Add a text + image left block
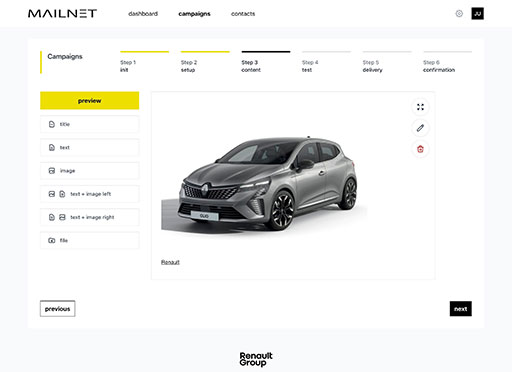This screenshot has height=372, width=512. coord(90,194)
